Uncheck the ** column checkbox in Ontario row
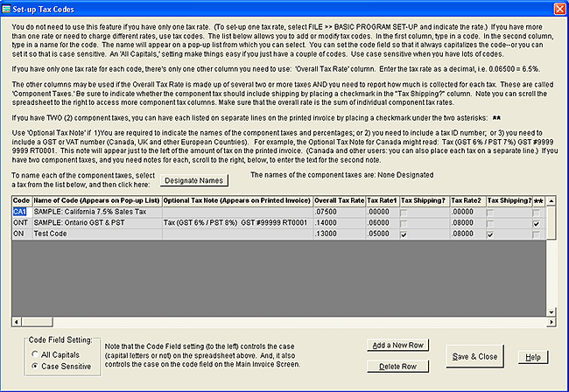 point(536,224)
